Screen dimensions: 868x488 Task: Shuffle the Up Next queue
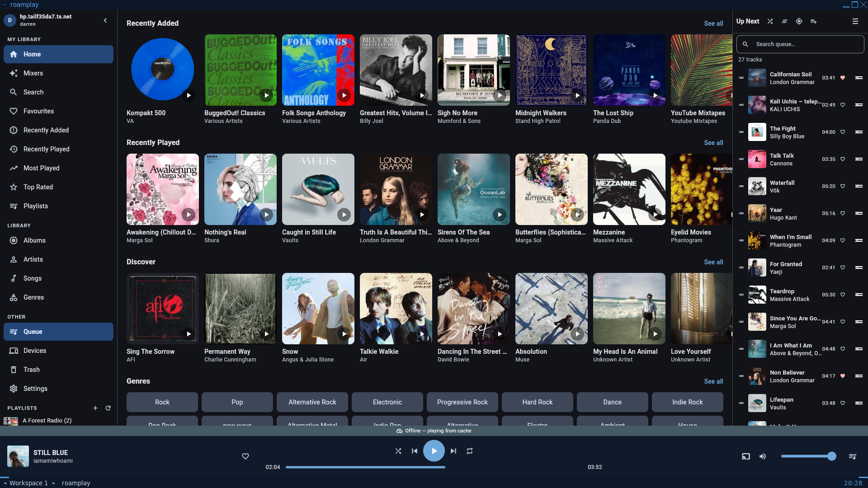click(x=770, y=21)
